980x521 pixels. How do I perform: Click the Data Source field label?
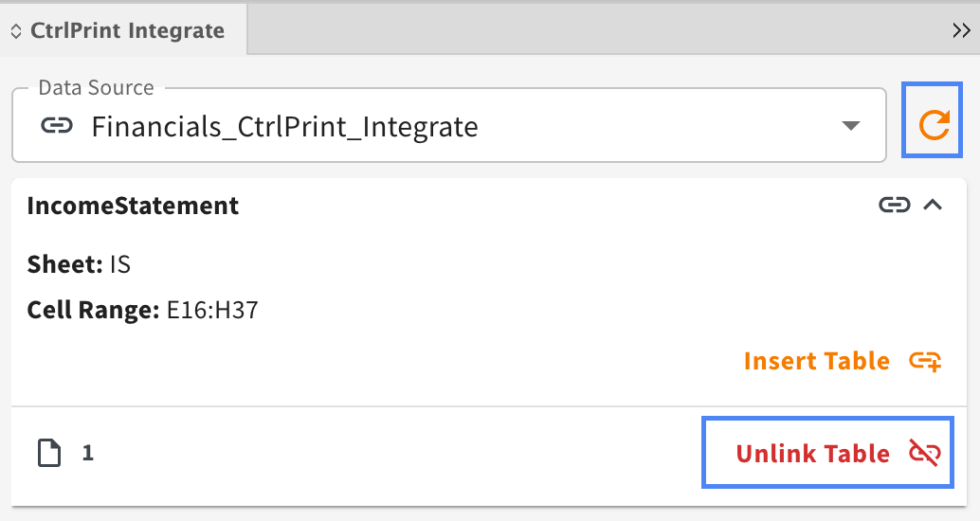tap(97, 87)
